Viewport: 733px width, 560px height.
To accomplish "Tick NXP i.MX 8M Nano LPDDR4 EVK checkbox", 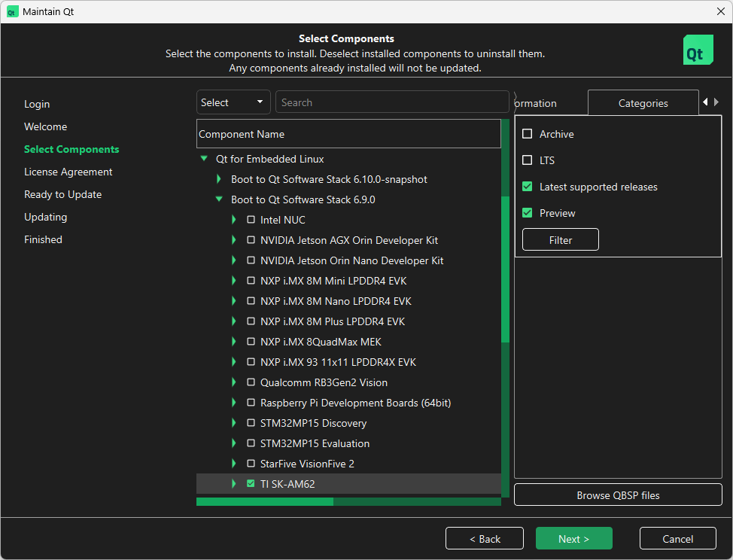I will coord(251,301).
